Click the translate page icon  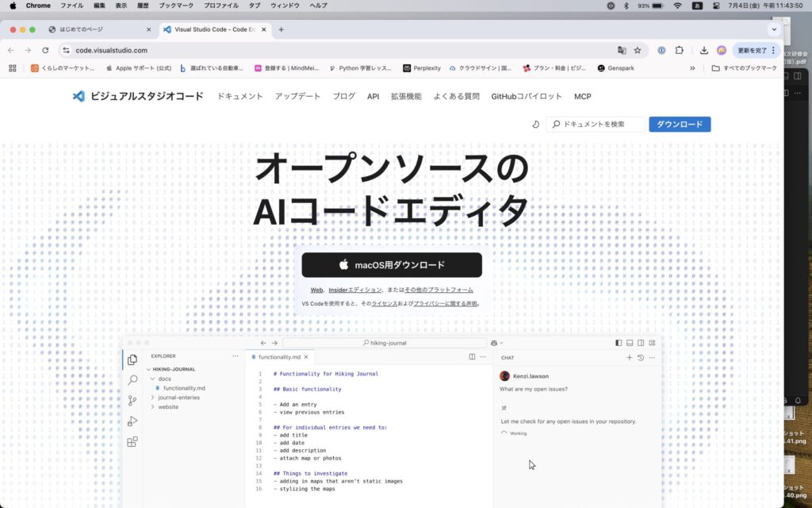pyautogui.click(x=622, y=50)
